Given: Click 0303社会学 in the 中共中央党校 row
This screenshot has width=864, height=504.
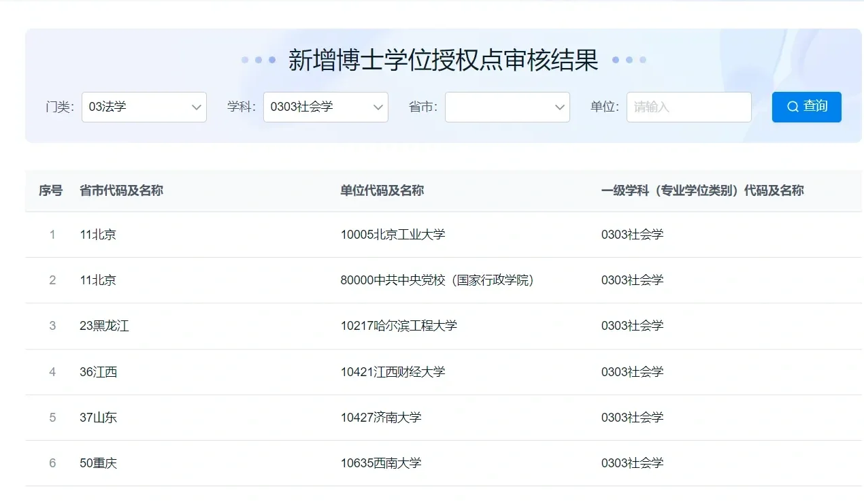Looking at the screenshot, I should (x=632, y=280).
